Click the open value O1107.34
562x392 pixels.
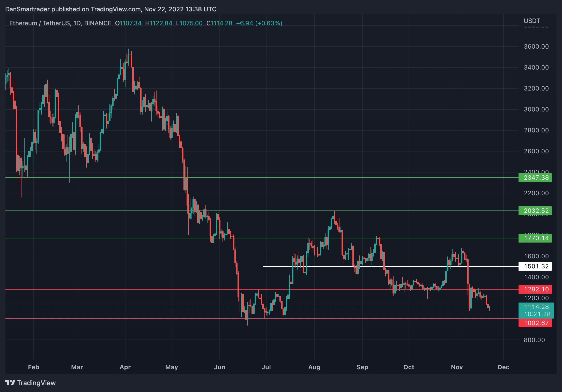[x=128, y=23]
